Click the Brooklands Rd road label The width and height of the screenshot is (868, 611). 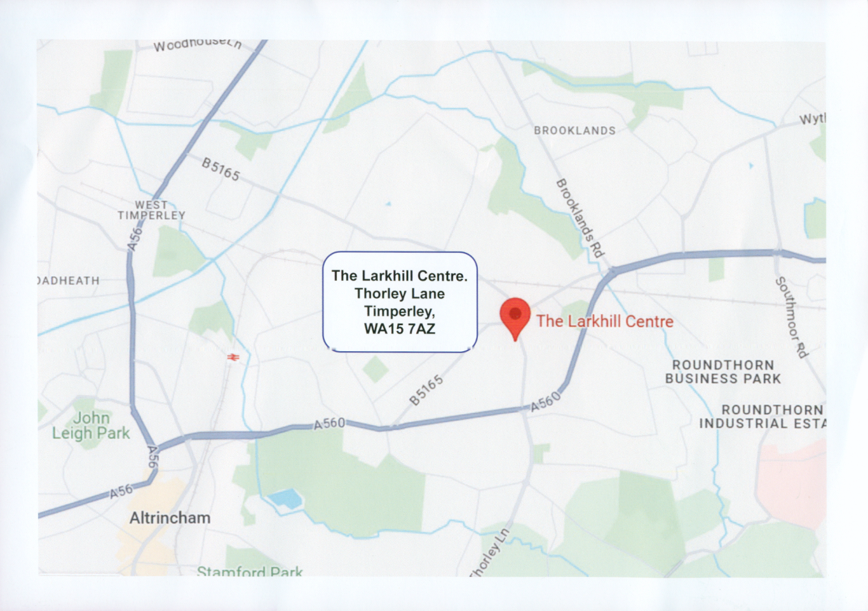[579, 218]
